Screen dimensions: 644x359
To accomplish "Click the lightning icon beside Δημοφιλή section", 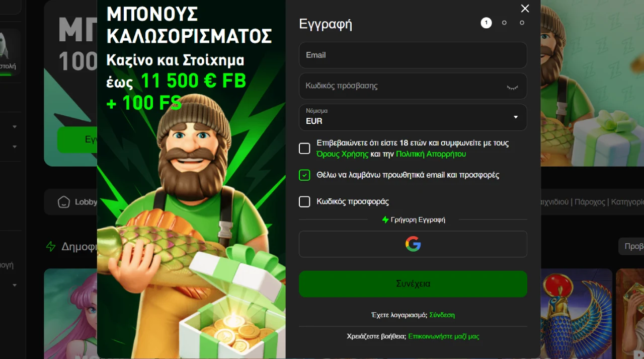I will click(51, 246).
